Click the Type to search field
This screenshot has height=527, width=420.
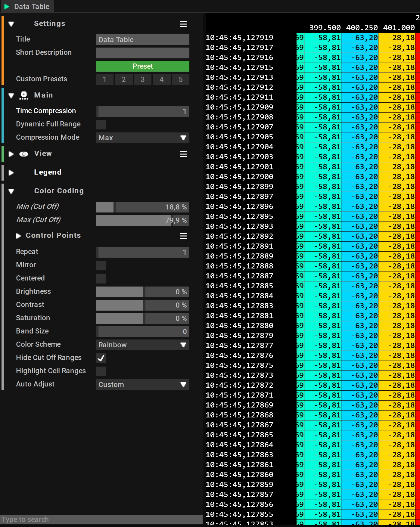101,519
